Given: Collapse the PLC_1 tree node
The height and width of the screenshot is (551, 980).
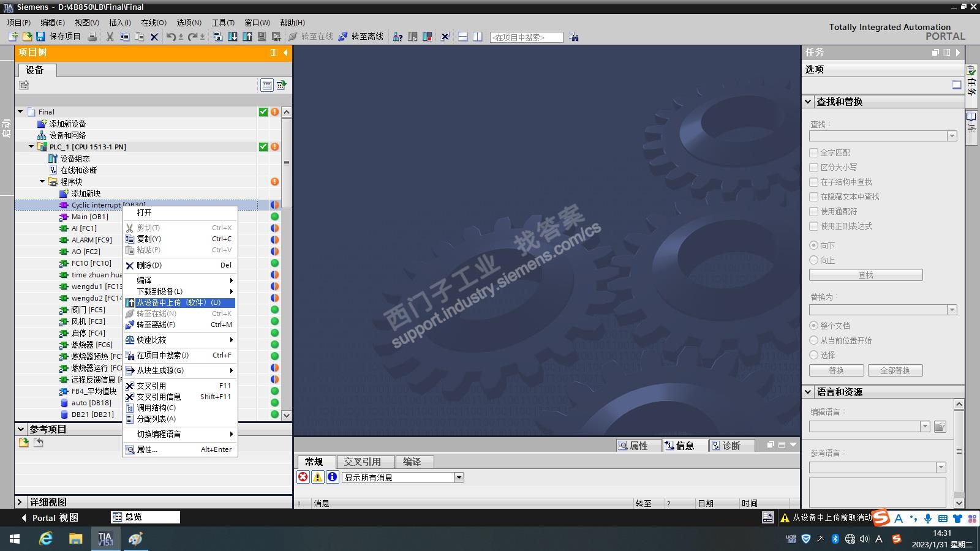Looking at the screenshot, I should 31,147.
